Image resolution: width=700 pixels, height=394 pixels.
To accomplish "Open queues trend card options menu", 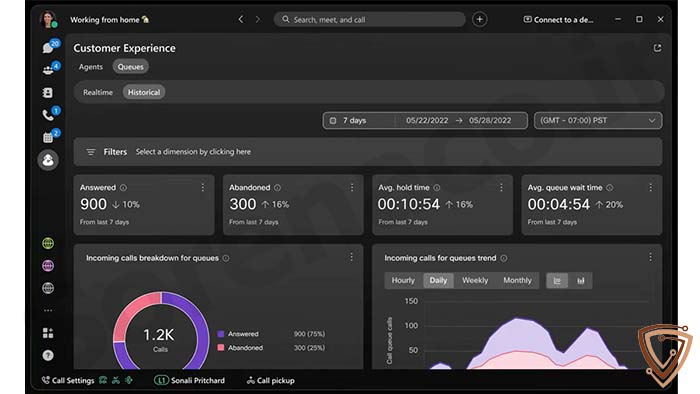I will coord(650,257).
